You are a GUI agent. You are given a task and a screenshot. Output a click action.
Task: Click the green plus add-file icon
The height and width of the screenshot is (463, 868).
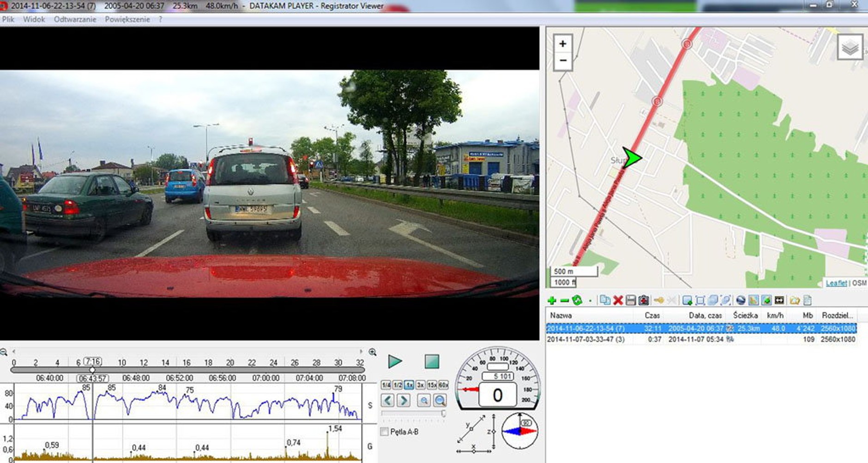[551, 300]
